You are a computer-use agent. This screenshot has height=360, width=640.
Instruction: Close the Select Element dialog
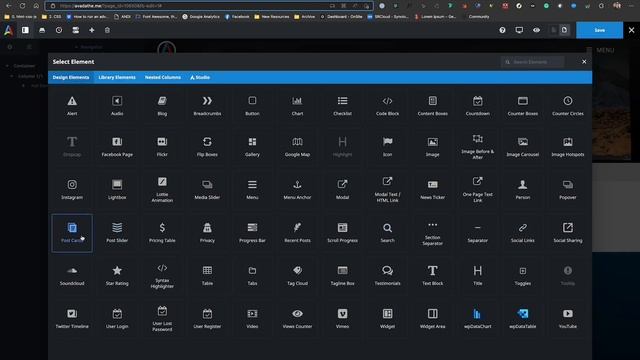(584, 62)
